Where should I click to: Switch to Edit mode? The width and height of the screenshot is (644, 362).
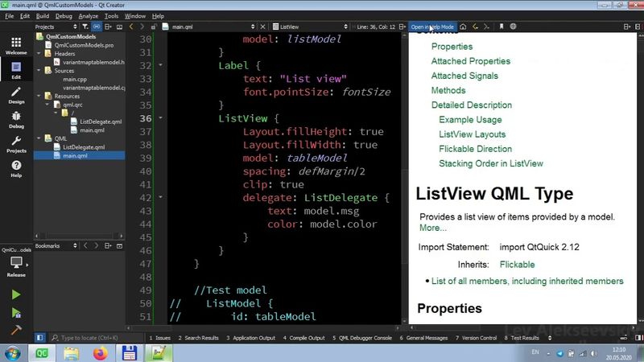coord(16,70)
